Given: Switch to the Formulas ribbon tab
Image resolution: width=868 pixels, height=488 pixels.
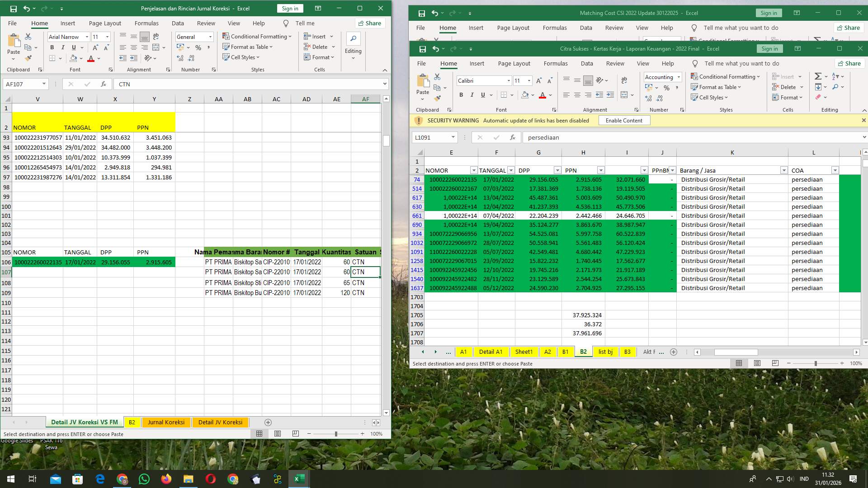Looking at the screenshot, I should [556, 63].
